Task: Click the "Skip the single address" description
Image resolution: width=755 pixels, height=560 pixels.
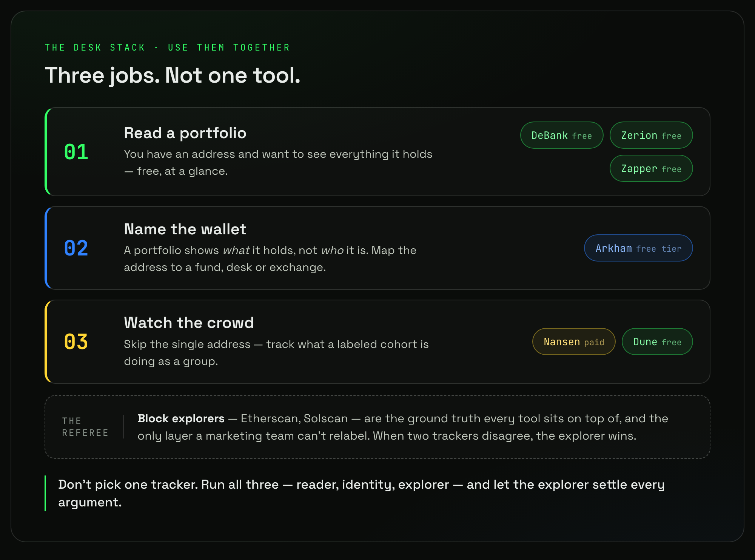Action: 276,352
